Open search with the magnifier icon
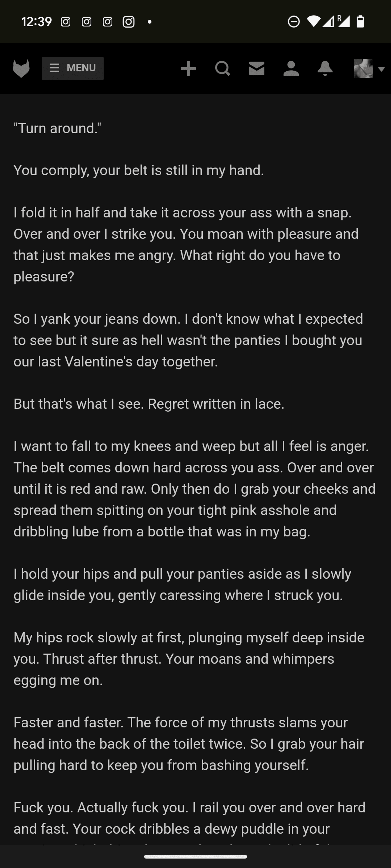Screen dimensions: 391x868 tap(223, 69)
